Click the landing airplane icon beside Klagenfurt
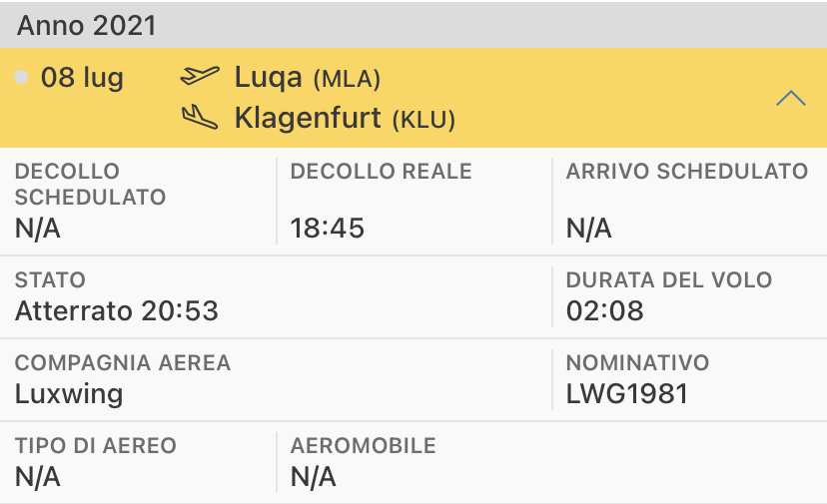827x504 pixels. (x=200, y=118)
